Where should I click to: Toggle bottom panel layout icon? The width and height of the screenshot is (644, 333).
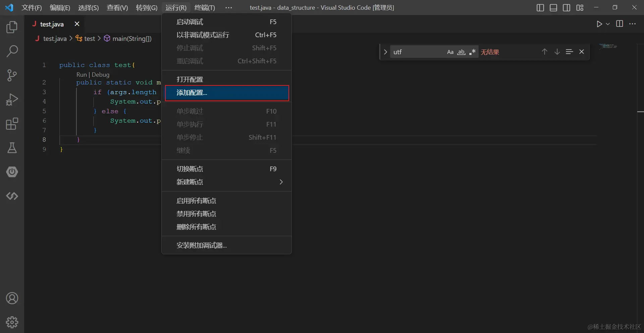click(553, 8)
